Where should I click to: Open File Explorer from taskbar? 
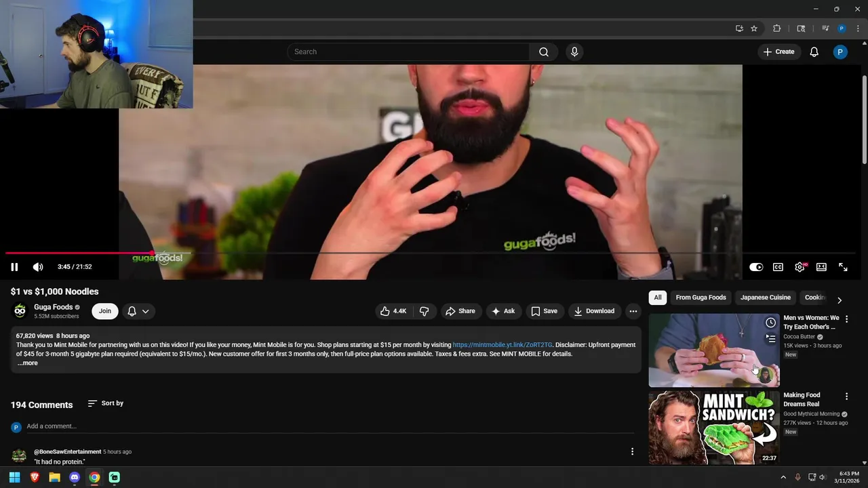pyautogui.click(x=54, y=477)
